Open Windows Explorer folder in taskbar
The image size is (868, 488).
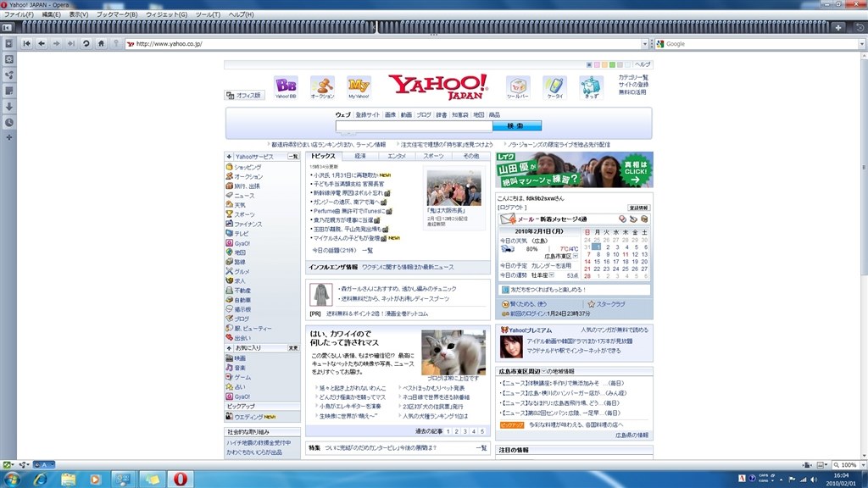(x=68, y=479)
